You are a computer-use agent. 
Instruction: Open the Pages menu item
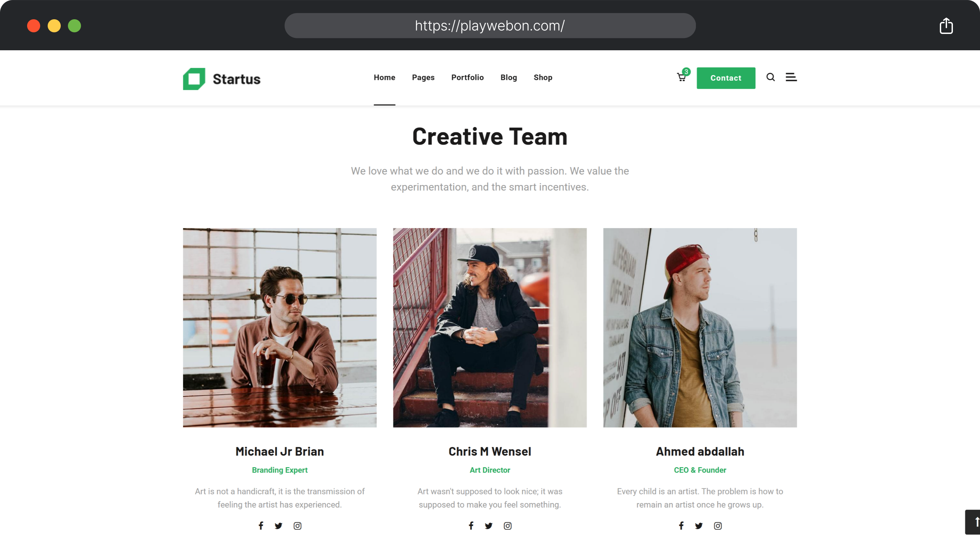click(x=423, y=78)
